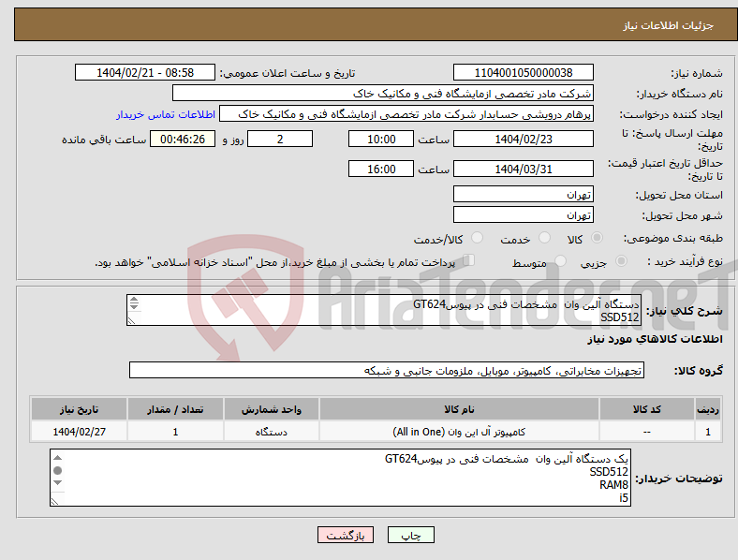Click the delivery city field تهران
The height and width of the screenshot is (560, 738).
(524, 214)
